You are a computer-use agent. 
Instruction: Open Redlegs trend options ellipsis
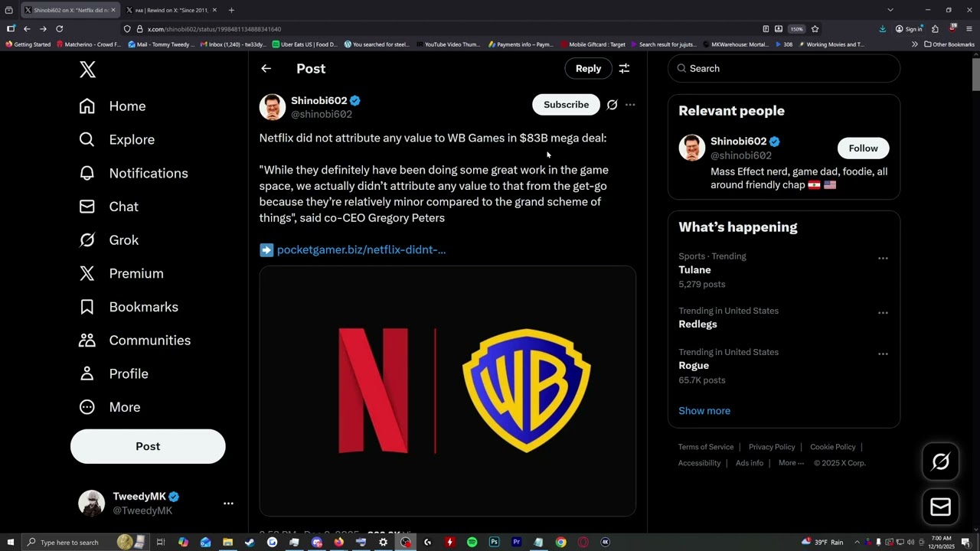pyautogui.click(x=883, y=313)
